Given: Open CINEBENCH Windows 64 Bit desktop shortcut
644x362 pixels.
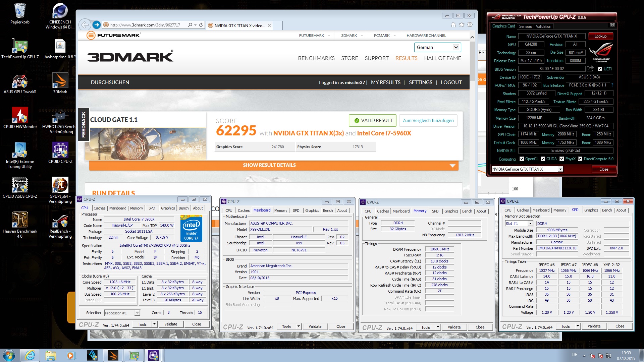Looking at the screenshot, I should pos(60,15).
